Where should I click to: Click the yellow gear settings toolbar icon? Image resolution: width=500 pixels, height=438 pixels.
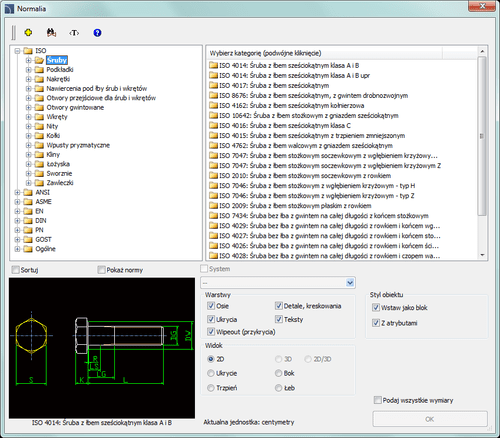coord(28,32)
